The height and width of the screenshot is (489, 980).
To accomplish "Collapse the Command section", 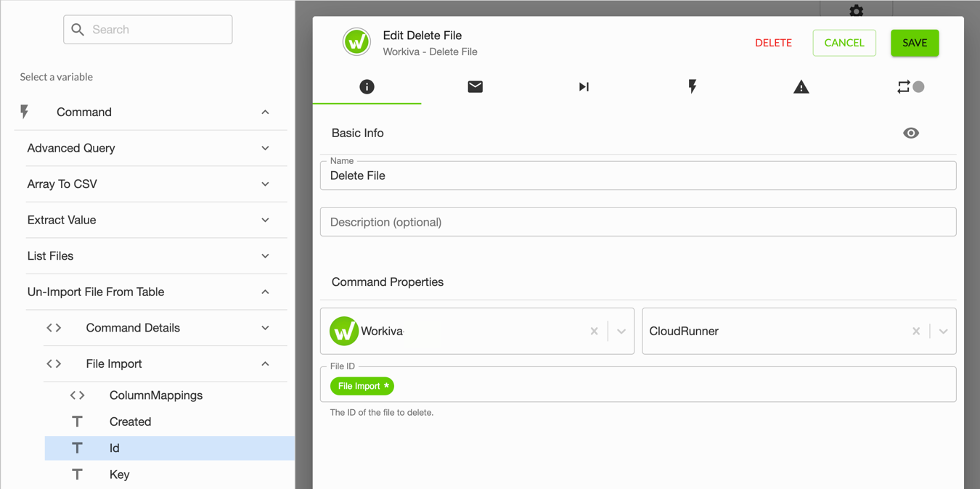I will [x=265, y=112].
